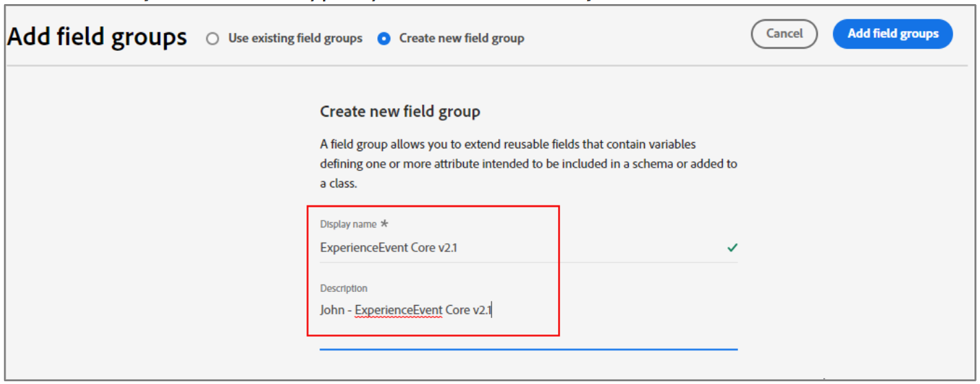Viewport: 980px width, 384px height.
Task: Click the required asterisk beside Display name
Action: tap(384, 224)
